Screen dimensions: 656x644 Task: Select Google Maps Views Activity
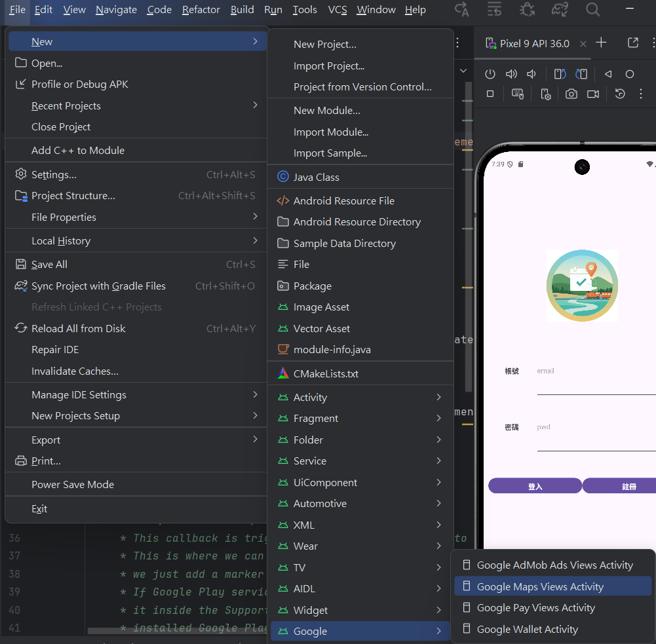(552, 586)
